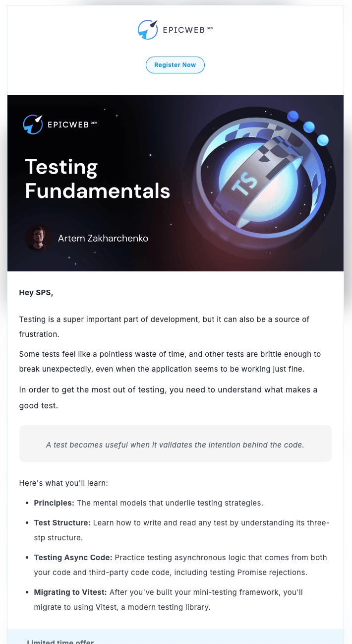Click the EpicWeb rocket icon inside banner
This screenshot has width=352, height=644.
(x=33, y=125)
